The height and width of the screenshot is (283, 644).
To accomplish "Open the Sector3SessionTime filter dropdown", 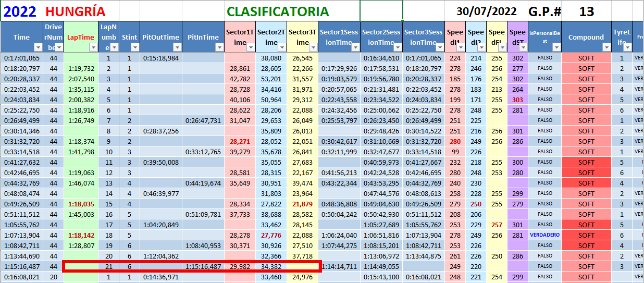I will tap(440, 47).
